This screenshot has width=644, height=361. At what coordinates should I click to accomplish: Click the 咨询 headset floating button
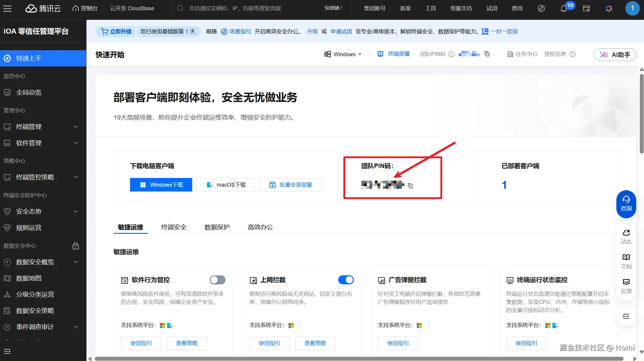[x=626, y=204]
